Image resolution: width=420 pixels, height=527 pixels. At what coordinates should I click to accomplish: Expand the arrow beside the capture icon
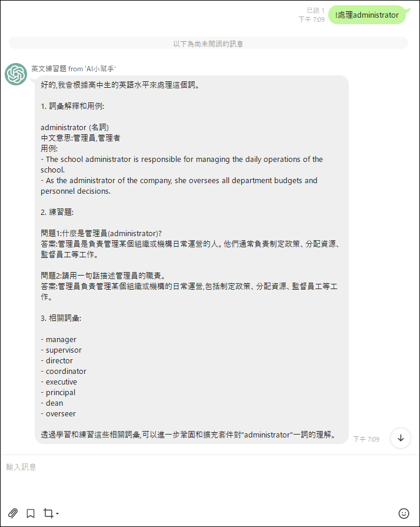58,514
